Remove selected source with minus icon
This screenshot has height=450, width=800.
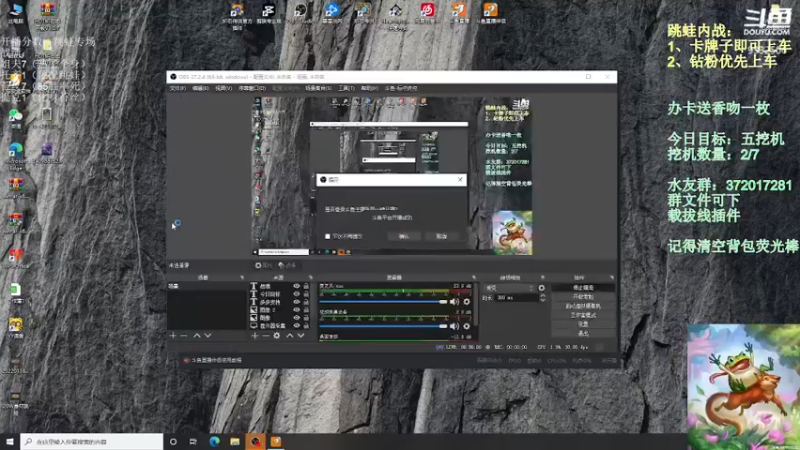click(x=265, y=336)
